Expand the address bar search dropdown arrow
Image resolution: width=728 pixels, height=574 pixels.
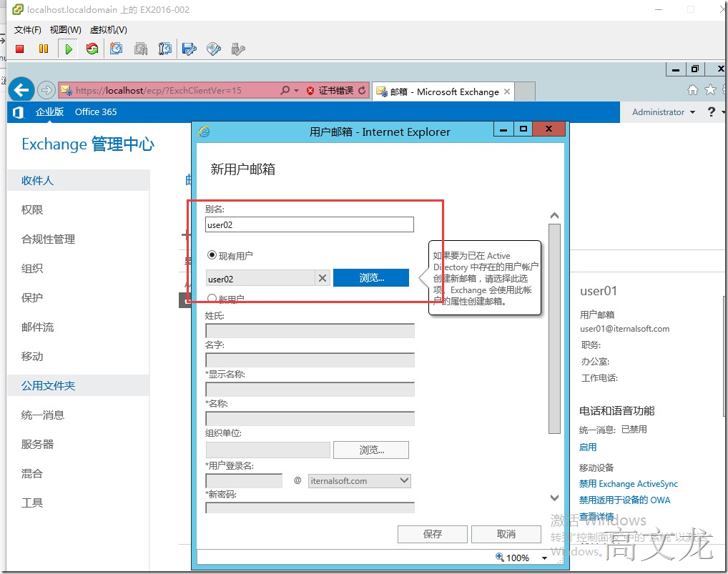point(297,91)
